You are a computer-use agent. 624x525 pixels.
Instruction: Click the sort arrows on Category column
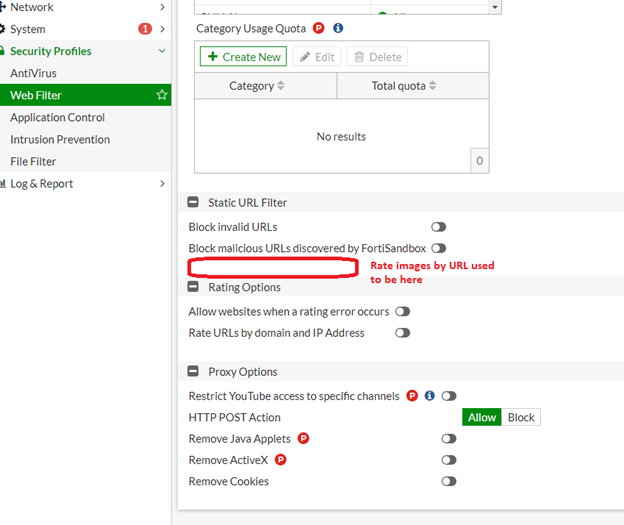(281, 86)
